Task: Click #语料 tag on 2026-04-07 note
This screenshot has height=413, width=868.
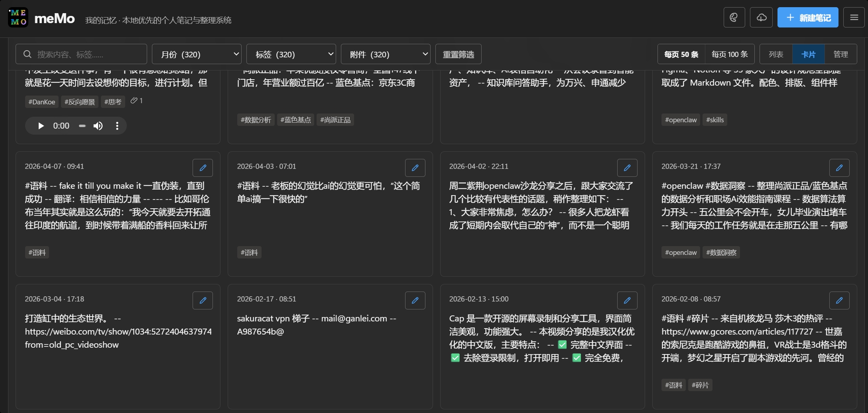Action: click(37, 252)
